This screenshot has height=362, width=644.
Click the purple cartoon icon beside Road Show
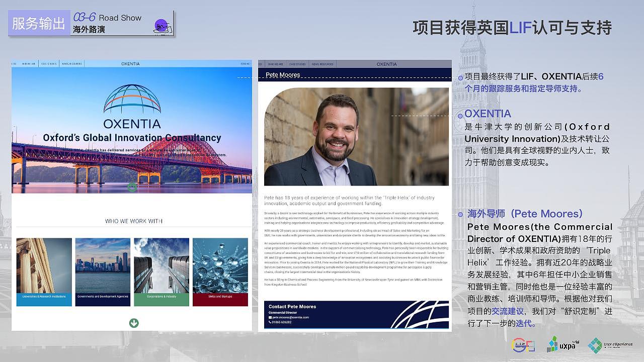162,26
